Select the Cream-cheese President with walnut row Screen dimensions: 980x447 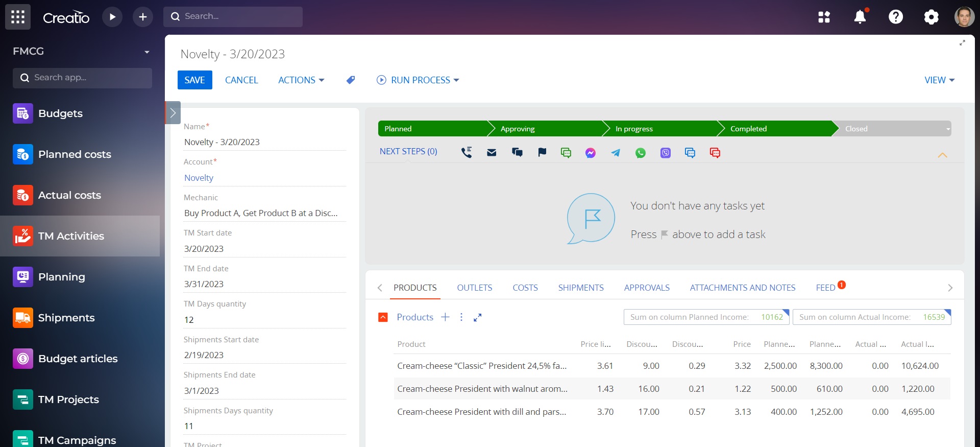coord(672,389)
